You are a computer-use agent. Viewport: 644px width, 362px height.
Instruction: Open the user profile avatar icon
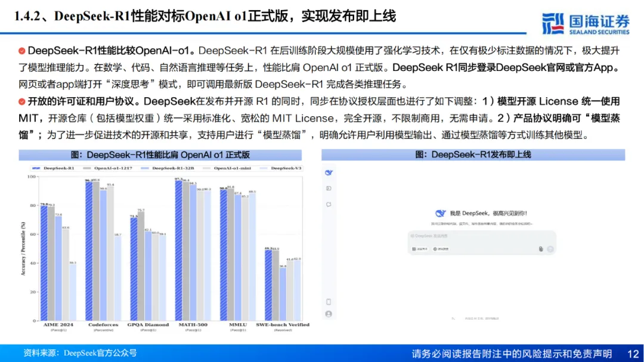tap(329, 314)
